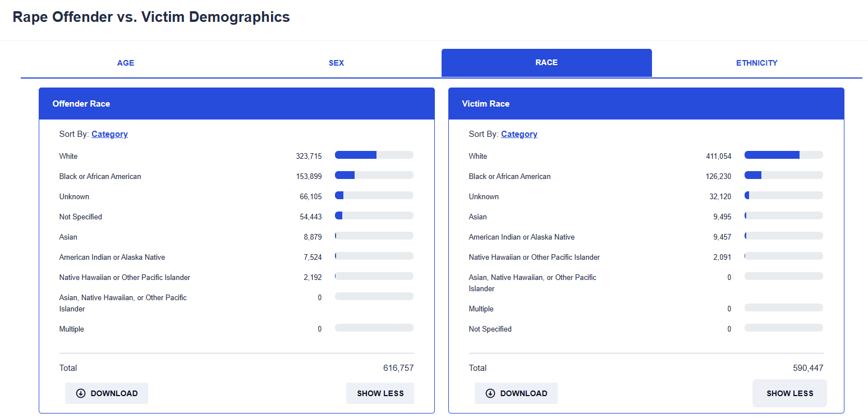Click the White offender progress bar
This screenshot has width=868, height=418.
(374, 155)
